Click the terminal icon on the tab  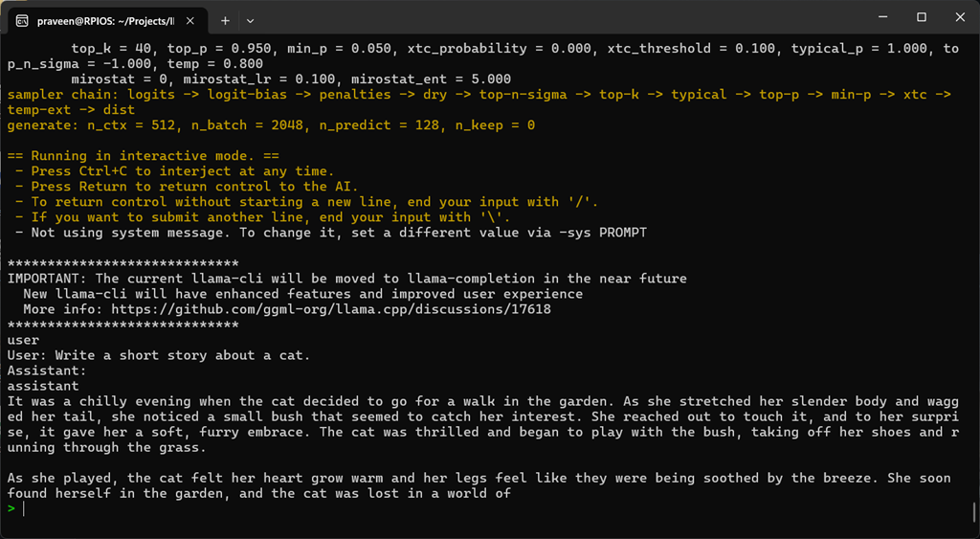point(22,20)
